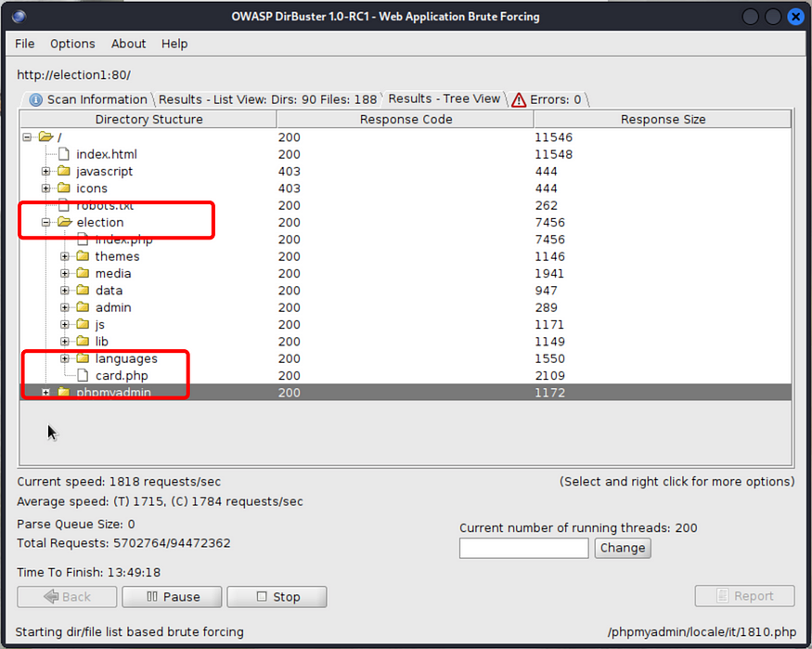Click the Directory Stucture column header

tap(148, 119)
